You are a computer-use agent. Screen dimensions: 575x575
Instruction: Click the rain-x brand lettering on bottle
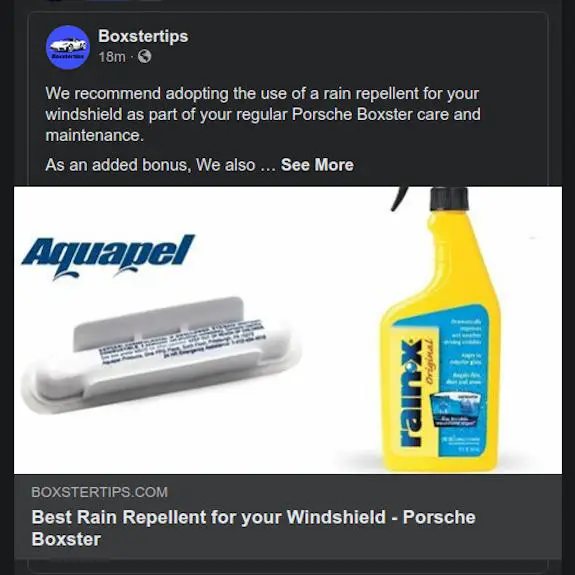click(x=411, y=393)
